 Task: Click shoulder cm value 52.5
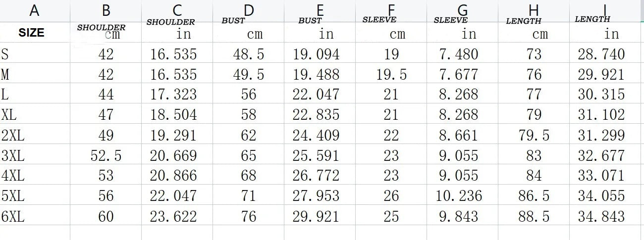pos(106,156)
